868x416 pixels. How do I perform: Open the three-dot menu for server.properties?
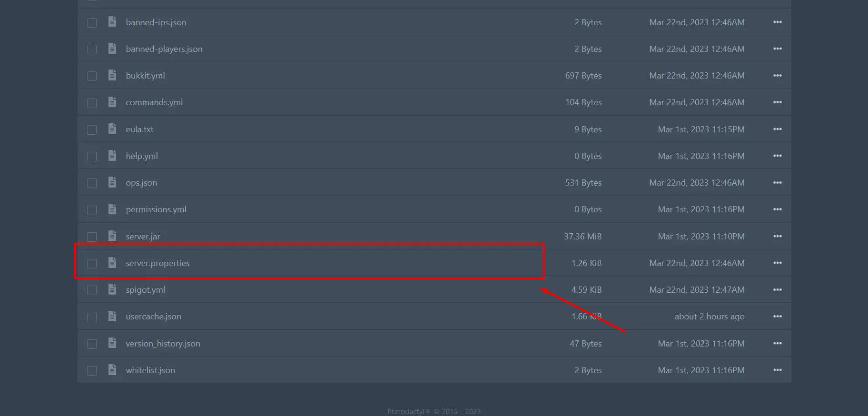point(777,263)
